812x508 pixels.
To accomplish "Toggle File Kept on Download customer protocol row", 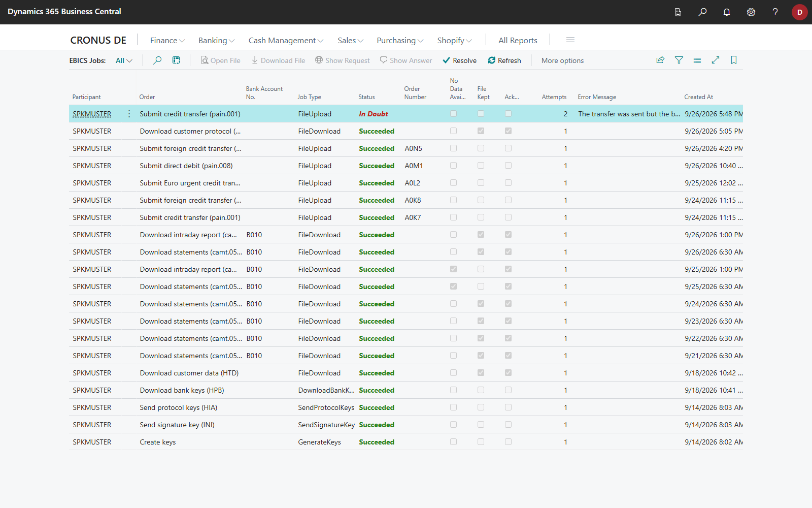I will click(481, 131).
